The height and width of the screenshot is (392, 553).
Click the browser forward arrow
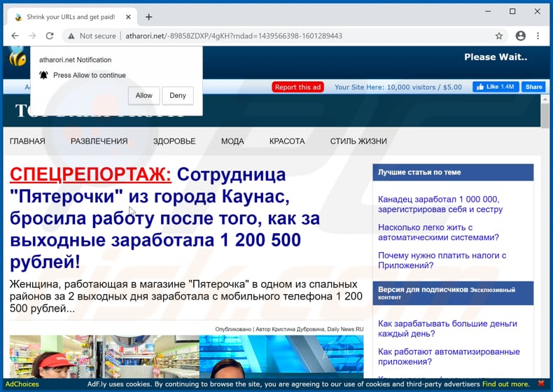(32, 36)
